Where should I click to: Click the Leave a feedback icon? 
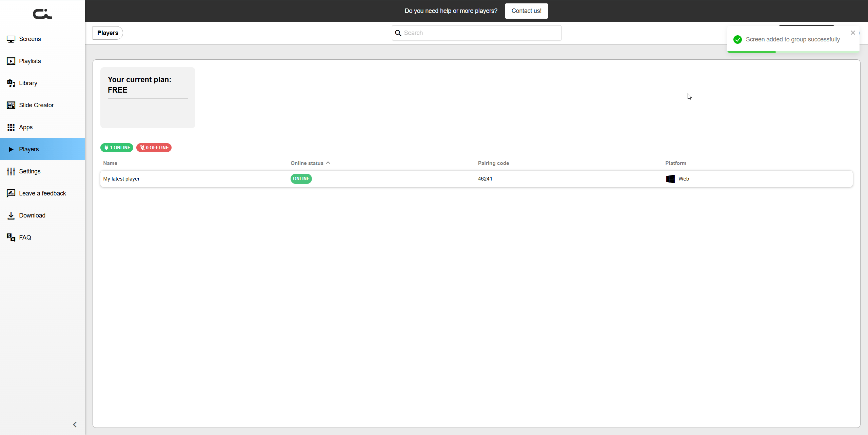[x=11, y=193]
